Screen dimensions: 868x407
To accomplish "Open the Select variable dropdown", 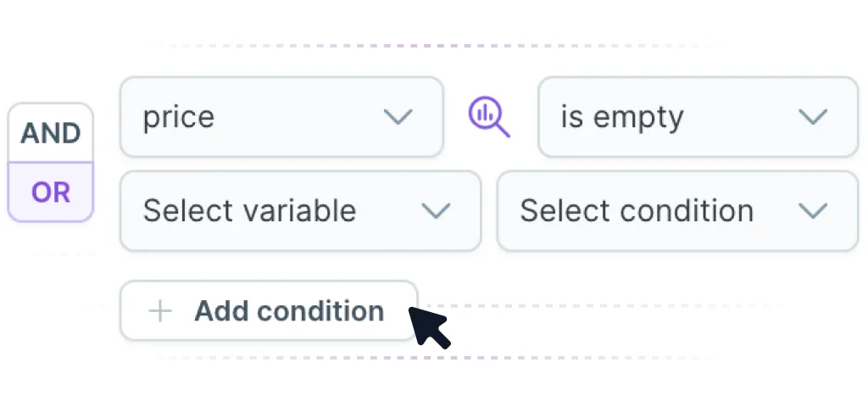I will click(x=301, y=211).
